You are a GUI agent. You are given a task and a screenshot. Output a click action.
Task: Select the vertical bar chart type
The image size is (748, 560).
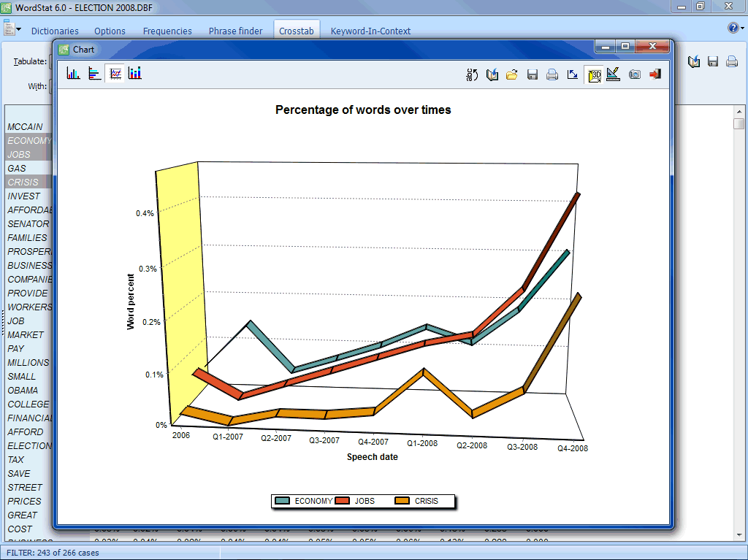click(x=73, y=73)
